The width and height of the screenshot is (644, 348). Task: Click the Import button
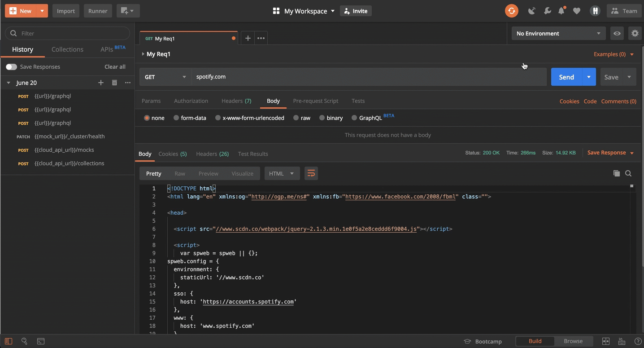pos(66,11)
